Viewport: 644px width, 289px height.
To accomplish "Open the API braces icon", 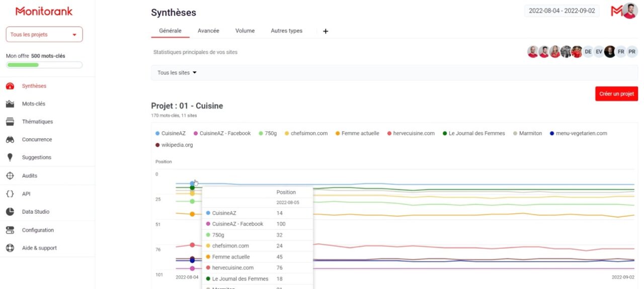I will click(x=10, y=194).
